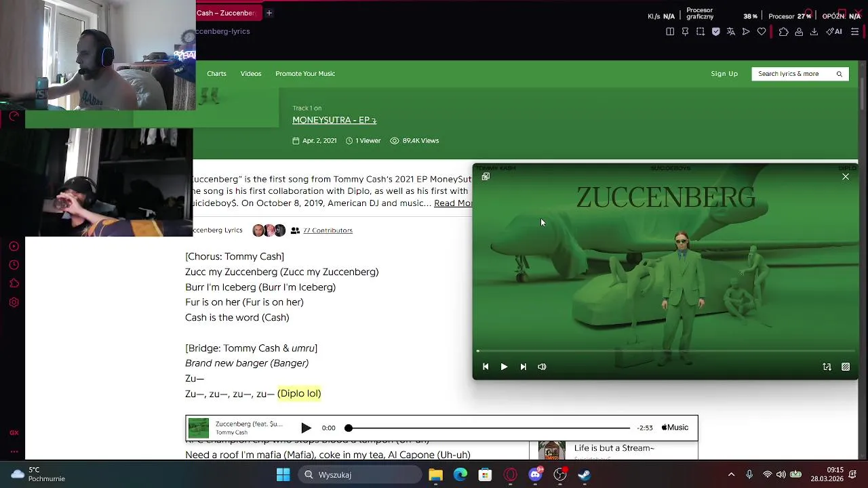Open the profile account icon

(799, 31)
